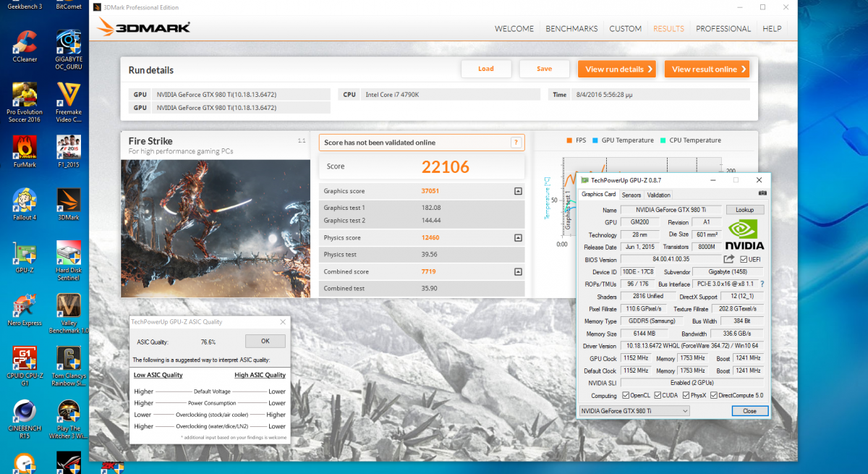The width and height of the screenshot is (868, 474).
Task: Click the Bus Interface question mark icon
Action: (762, 284)
